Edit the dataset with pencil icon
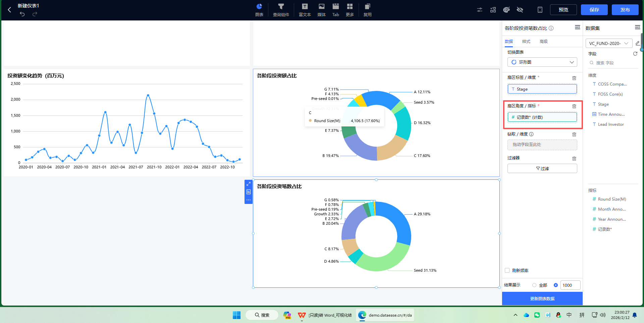644x323 pixels. 638,43
